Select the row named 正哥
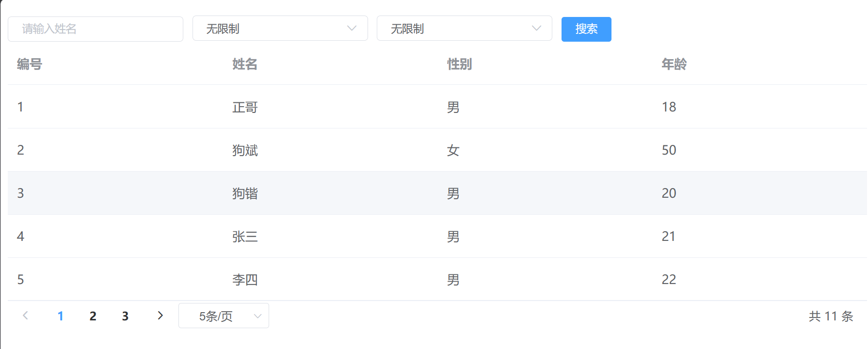Image resolution: width=868 pixels, height=349 pixels. (245, 107)
